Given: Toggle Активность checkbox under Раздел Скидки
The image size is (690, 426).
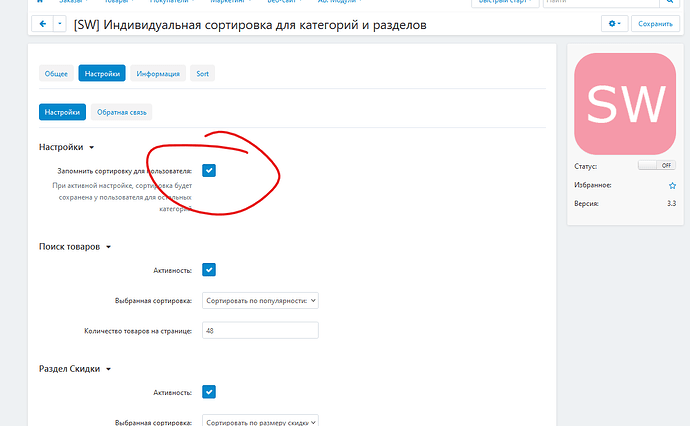Looking at the screenshot, I should [209, 392].
